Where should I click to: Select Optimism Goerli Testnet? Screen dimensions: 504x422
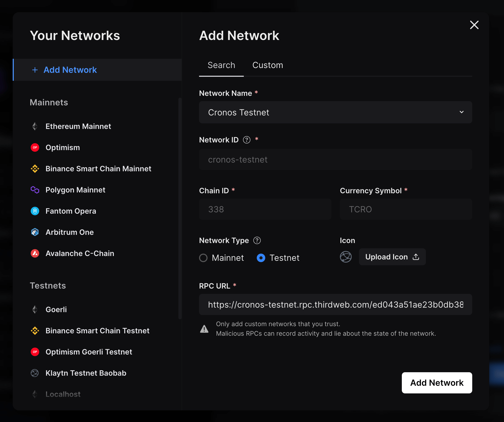click(x=89, y=352)
